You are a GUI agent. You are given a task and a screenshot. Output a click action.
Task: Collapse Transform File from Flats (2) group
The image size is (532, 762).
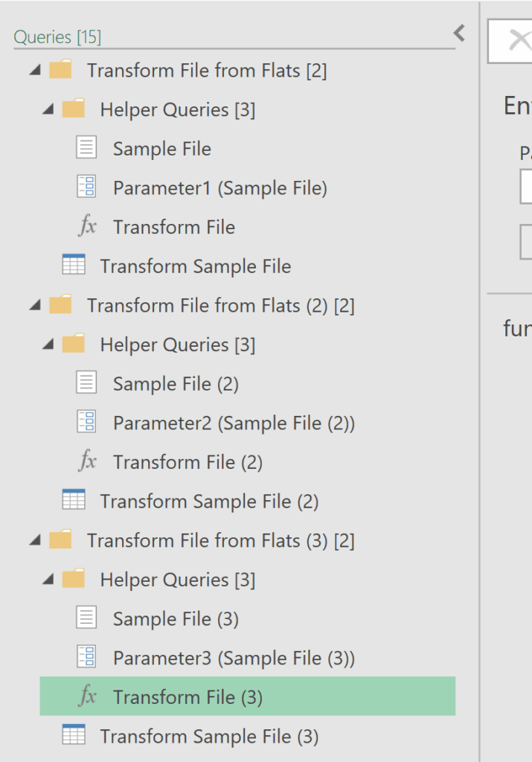coord(34,306)
